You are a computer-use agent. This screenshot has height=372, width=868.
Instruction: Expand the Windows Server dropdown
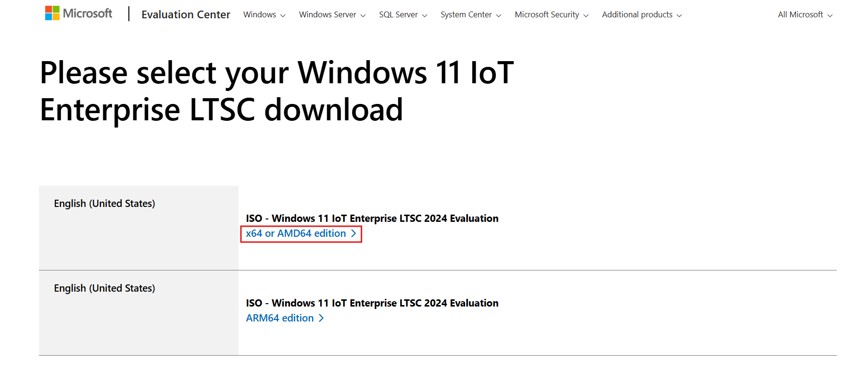click(328, 15)
